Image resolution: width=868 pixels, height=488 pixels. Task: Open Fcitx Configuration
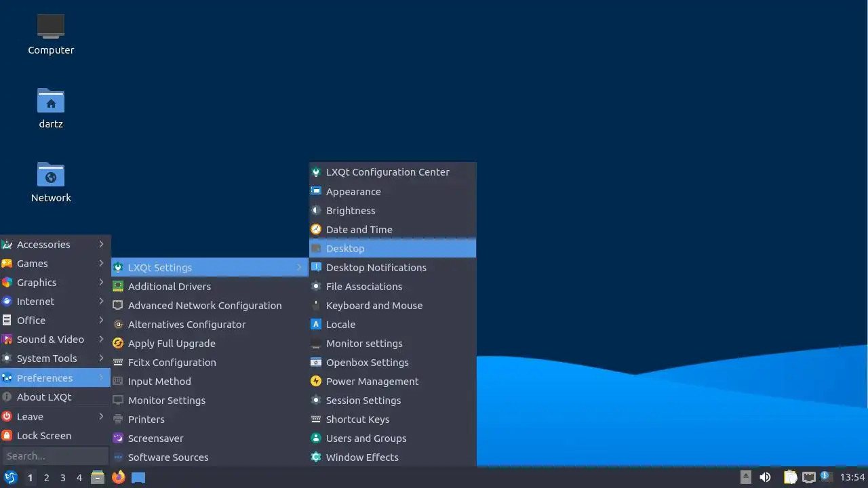click(210, 363)
